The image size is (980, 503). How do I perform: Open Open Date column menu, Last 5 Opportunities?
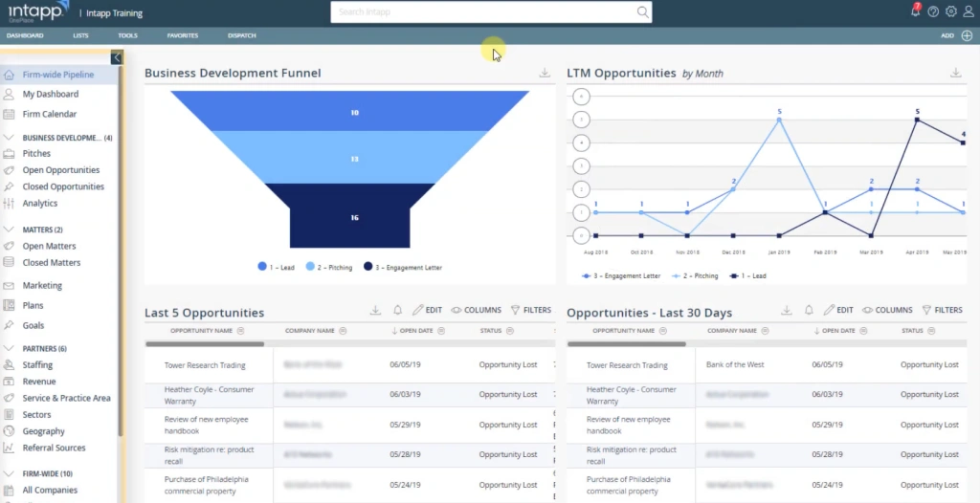click(441, 331)
